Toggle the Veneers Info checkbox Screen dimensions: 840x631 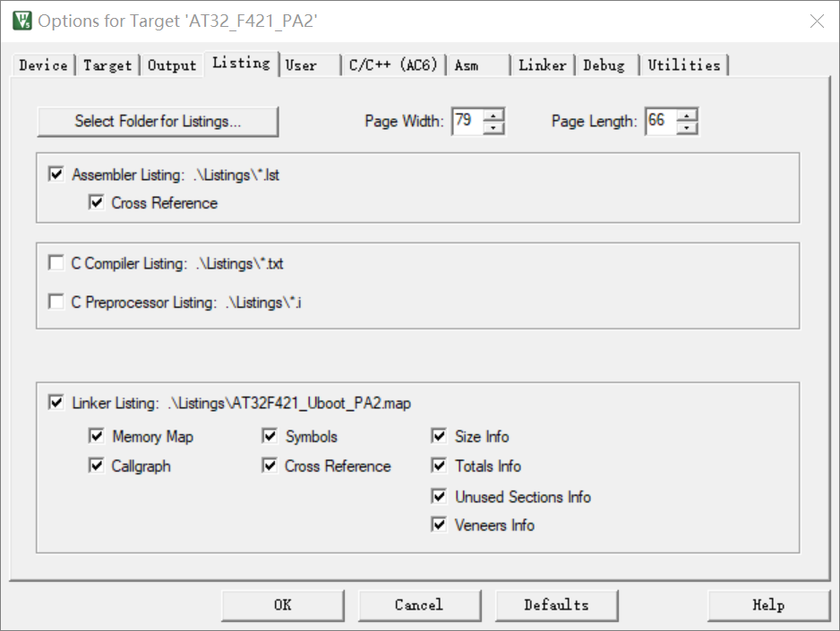pos(439,524)
